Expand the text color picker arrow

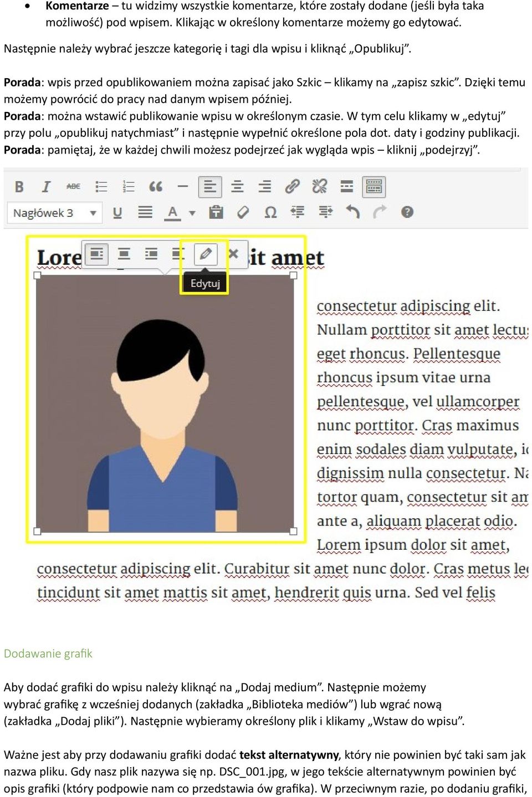tap(192, 213)
